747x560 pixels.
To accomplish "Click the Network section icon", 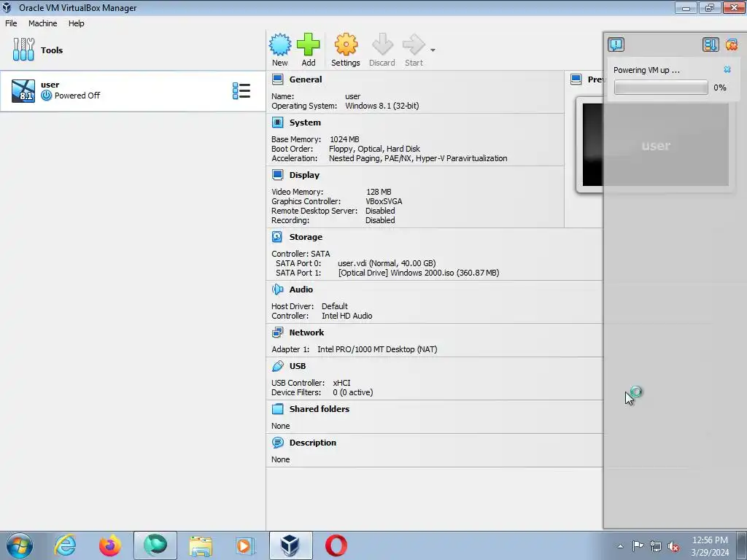I will pyautogui.click(x=277, y=332).
